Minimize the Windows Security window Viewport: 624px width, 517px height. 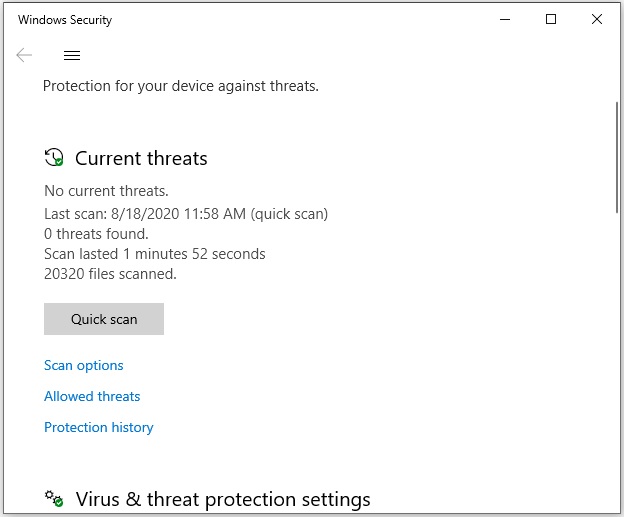(x=505, y=19)
